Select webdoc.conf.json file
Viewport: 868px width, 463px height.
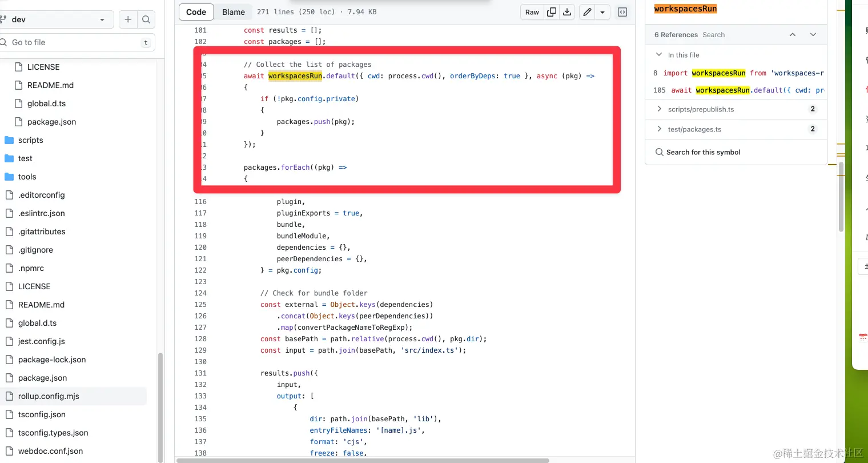pyautogui.click(x=50, y=451)
